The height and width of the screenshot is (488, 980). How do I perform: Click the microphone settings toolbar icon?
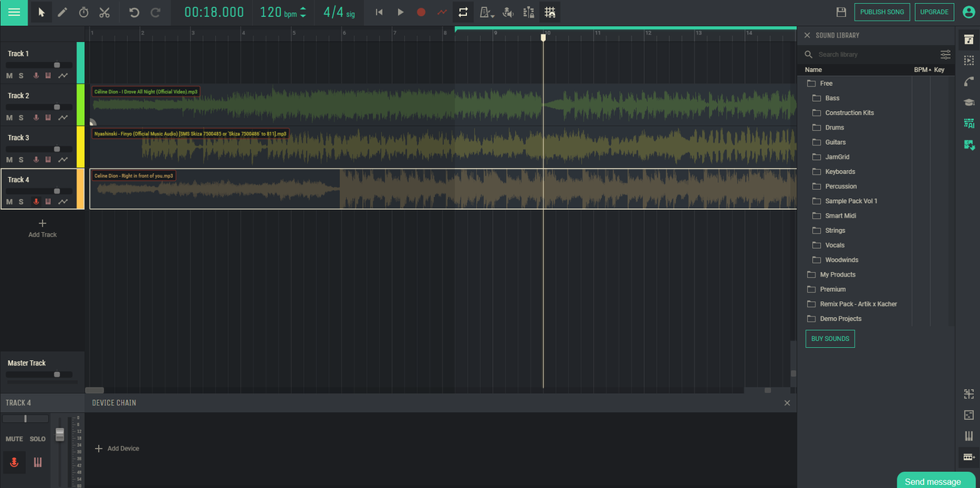point(508,12)
